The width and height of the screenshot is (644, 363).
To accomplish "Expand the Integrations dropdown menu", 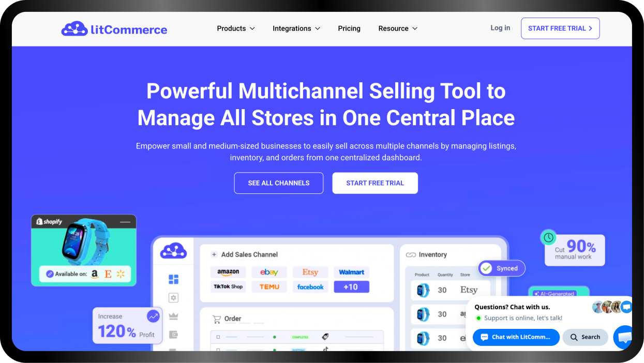I will 296,28.
